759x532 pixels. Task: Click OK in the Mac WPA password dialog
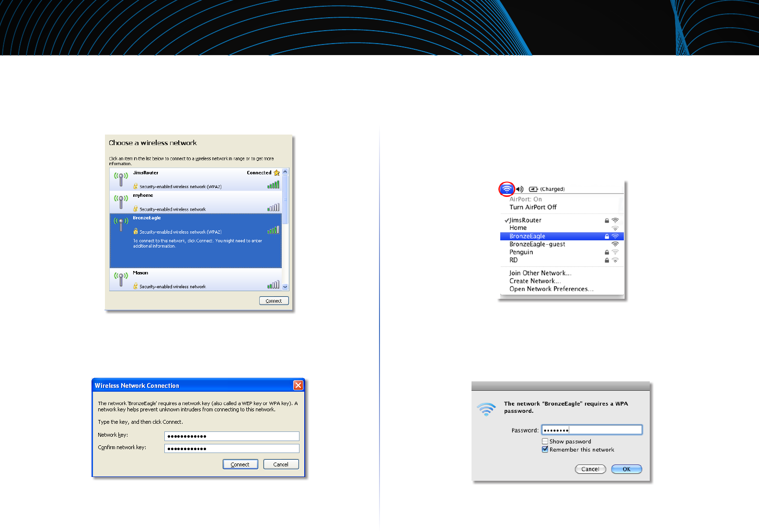coord(627,469)
